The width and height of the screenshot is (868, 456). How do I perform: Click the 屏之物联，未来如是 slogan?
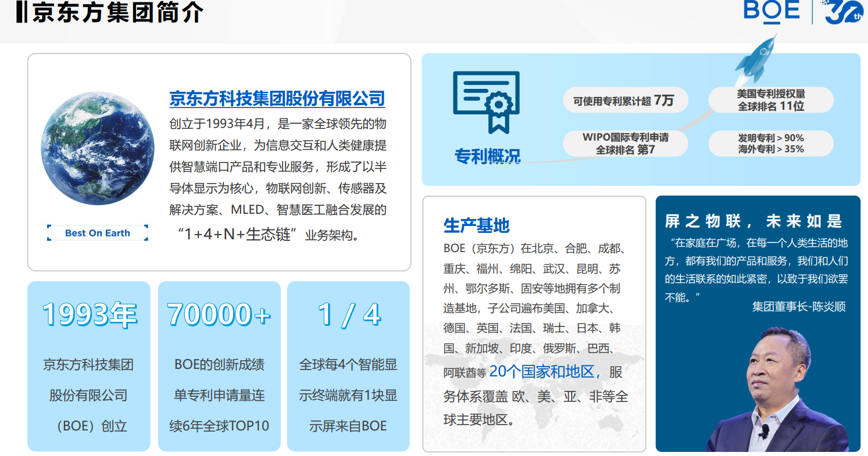point(753,221)
